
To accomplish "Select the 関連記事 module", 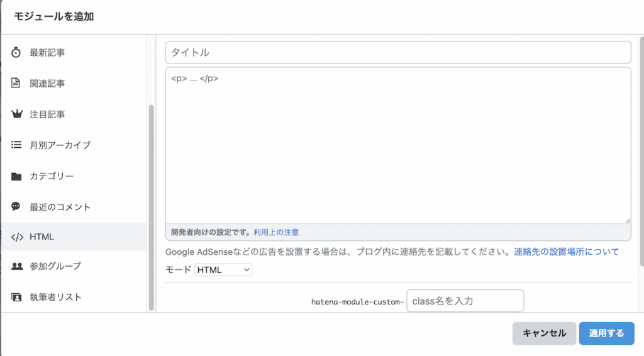I will pyautogui.click(x=74, y=84).
